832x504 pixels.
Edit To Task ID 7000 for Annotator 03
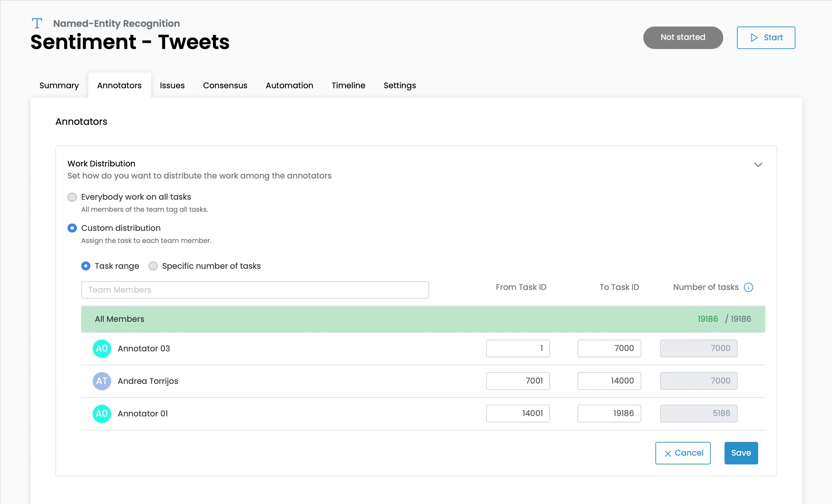[609, 348]
